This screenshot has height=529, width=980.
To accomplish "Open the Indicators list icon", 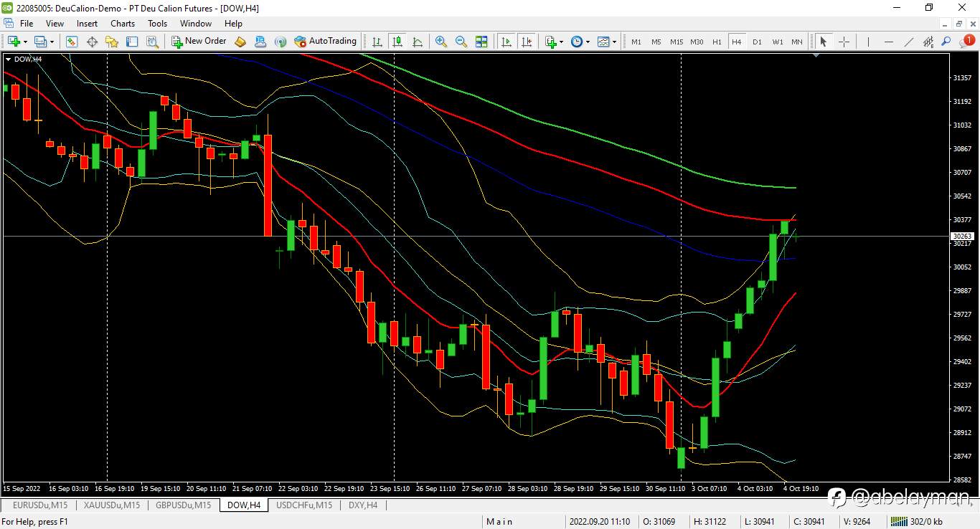I will (551, 42).
